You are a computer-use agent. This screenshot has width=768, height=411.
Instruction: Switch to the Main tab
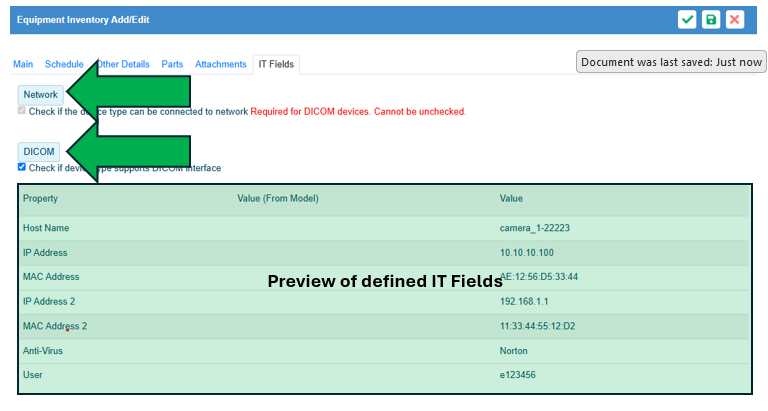(23, 64)
